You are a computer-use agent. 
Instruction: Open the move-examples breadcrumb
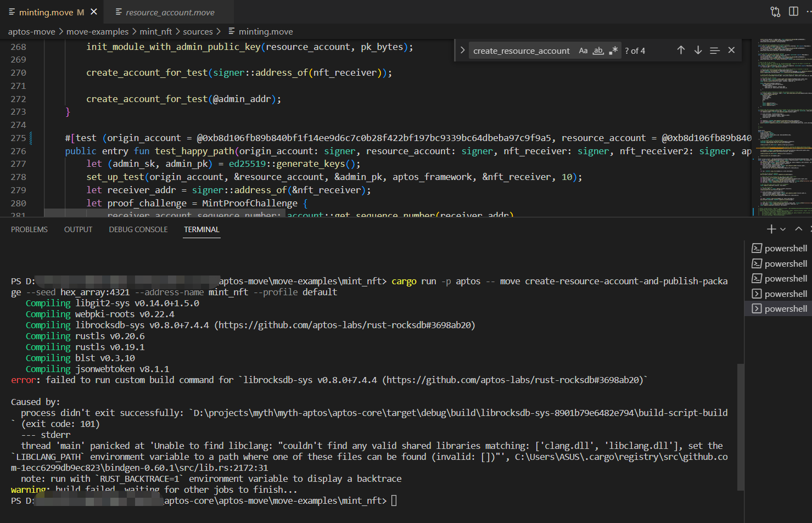pyautogui.click(x=97, y=32)
